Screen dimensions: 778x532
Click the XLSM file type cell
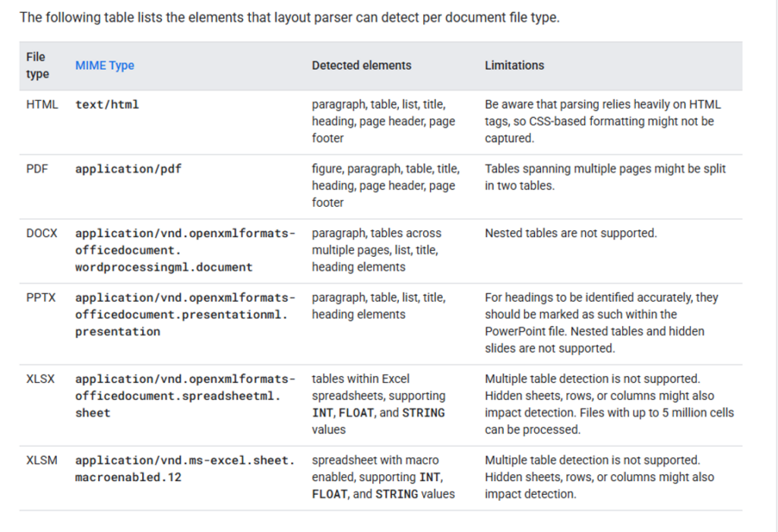click(x=41, y=461)
